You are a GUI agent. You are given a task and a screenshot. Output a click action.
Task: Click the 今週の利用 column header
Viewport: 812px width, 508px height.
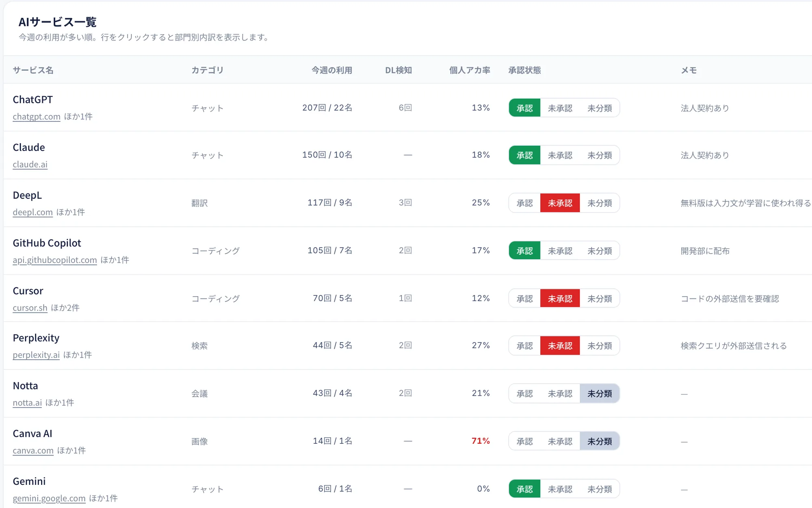[332, 70]
